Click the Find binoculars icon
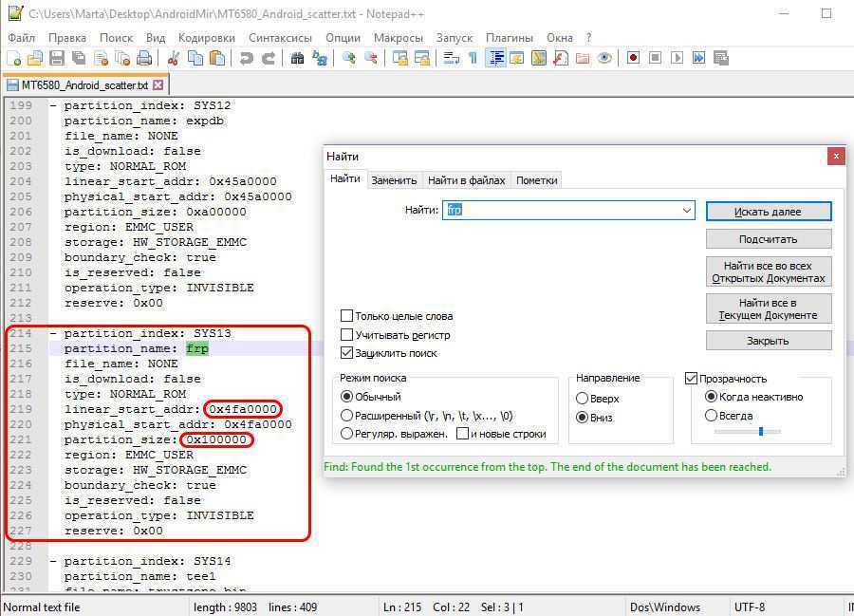Viewport: 854px width, 616px height. 298,58
